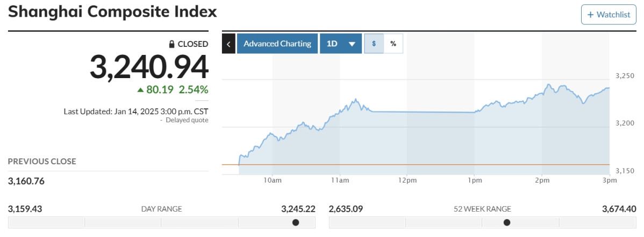The image size is (644, 237).
Task: Click the Day Range position marker
Action: click(x=295, y=222)
